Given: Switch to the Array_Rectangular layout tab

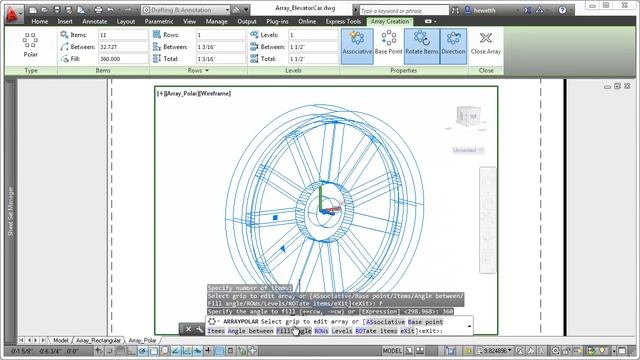Looking at the screenshot, I should pyautogui.click(x=98, y=340).
